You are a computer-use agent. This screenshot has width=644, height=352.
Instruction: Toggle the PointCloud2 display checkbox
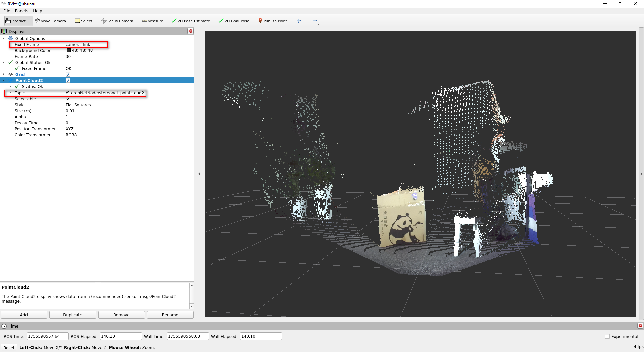coord(68,80)
